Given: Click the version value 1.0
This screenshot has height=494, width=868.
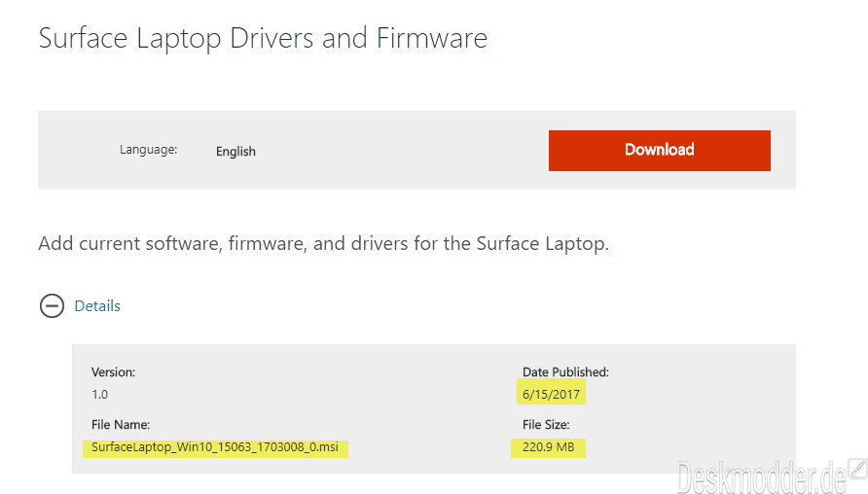Looking at the screenshot, I should 99,395.
